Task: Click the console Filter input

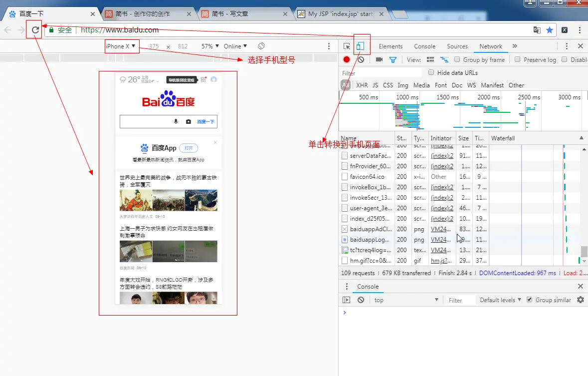Action: click(x=461, y=300)
